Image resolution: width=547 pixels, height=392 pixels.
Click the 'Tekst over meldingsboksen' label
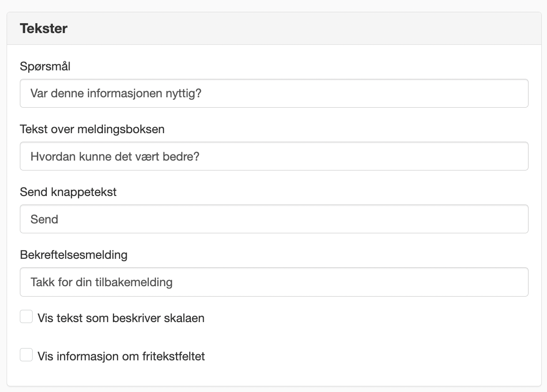(92, 129)
